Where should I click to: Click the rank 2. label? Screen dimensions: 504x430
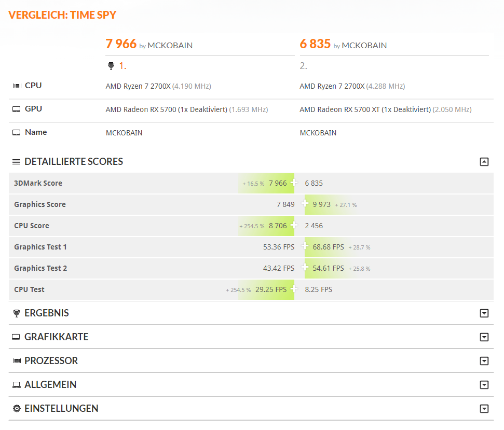(x=304, y=66)
